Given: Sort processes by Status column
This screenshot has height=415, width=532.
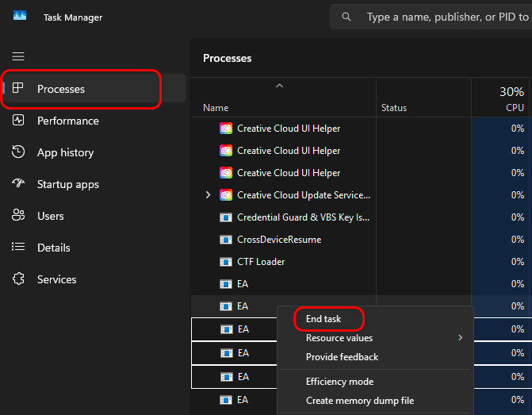Looking at the screenshot, I should [394, 108].
